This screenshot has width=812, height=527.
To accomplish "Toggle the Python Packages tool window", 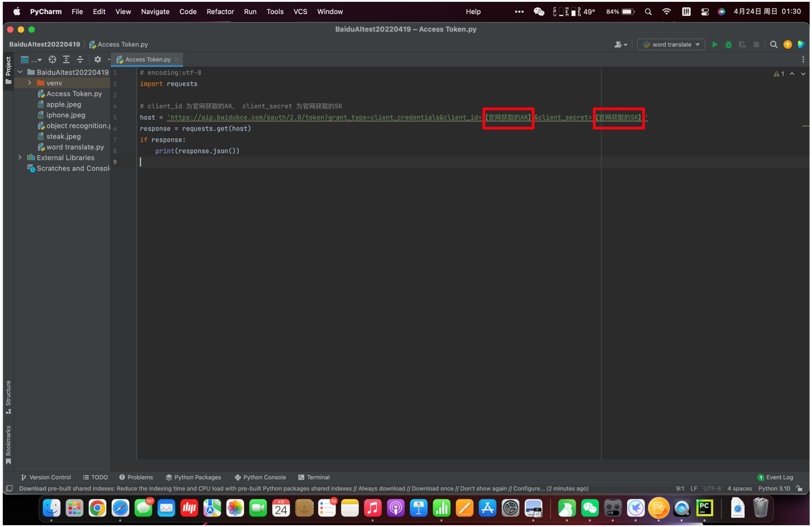I will [194, 477].
